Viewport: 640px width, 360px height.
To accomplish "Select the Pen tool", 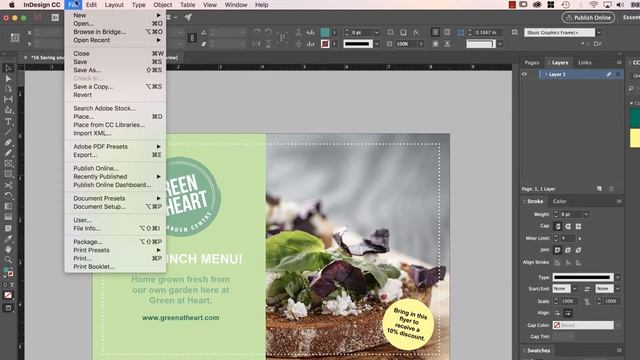I will click(8, 142).
